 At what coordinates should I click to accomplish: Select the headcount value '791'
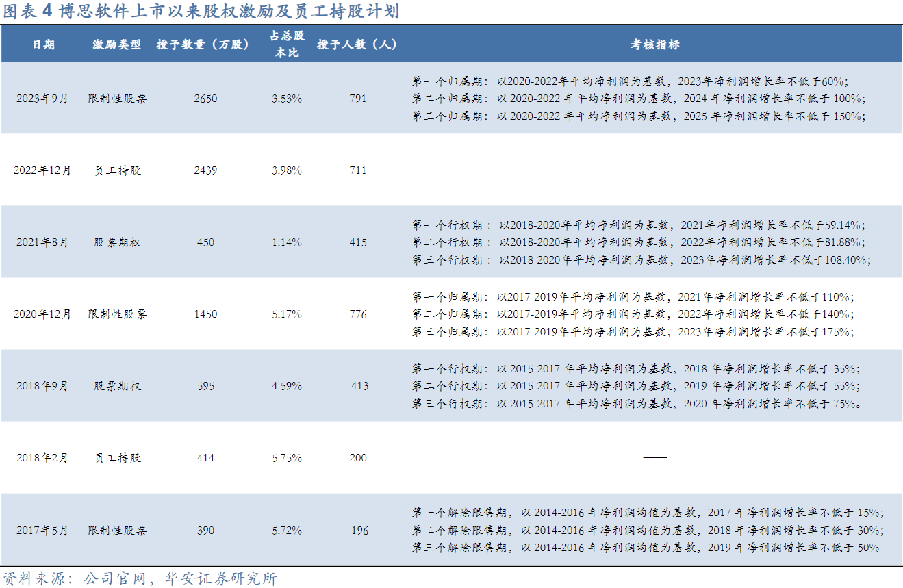click(357, 99)
